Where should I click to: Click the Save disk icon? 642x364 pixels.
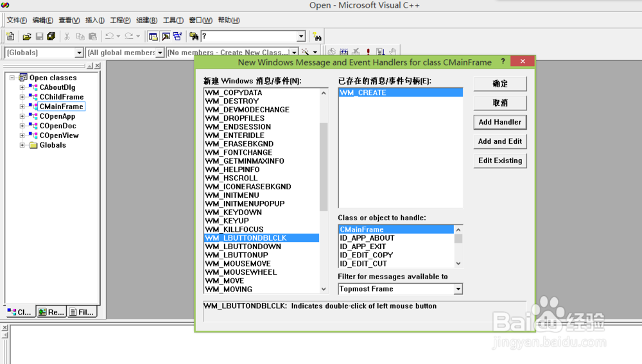coord(39,37)
